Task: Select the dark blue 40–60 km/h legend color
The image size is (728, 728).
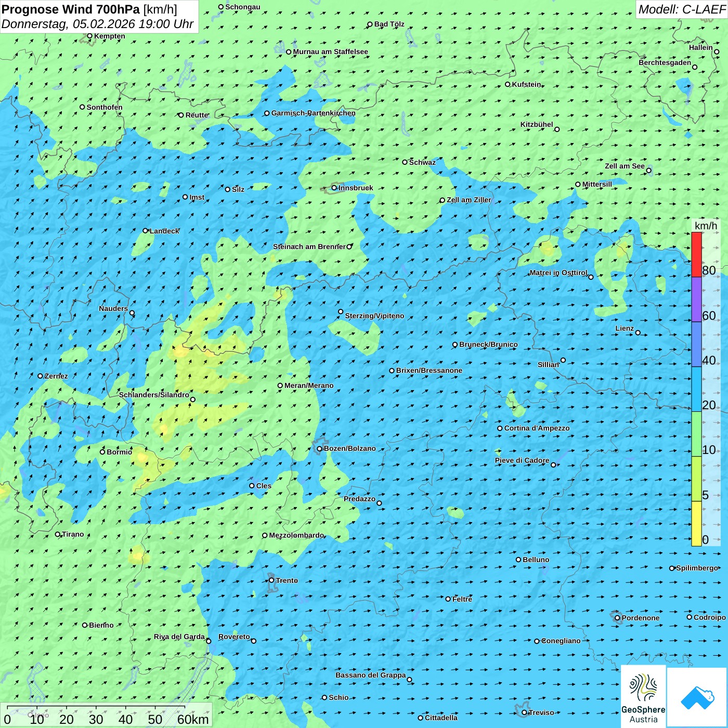Action: coord(696,344)
